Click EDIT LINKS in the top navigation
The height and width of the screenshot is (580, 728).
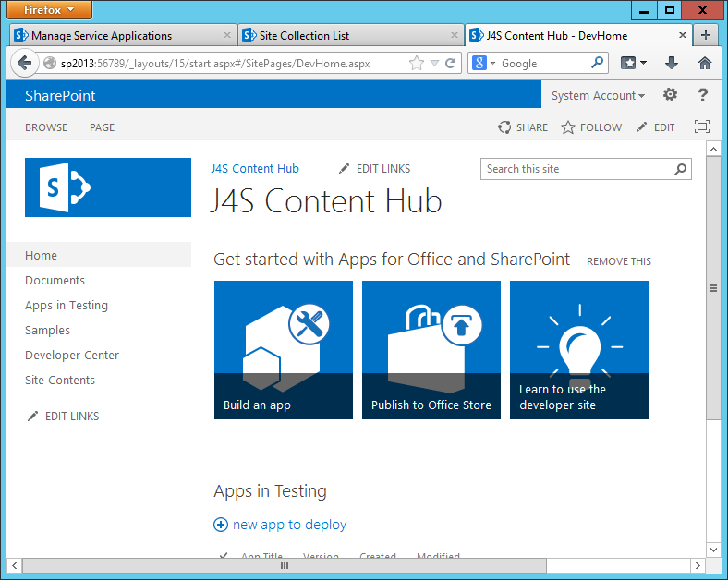(x=375, y=169)
